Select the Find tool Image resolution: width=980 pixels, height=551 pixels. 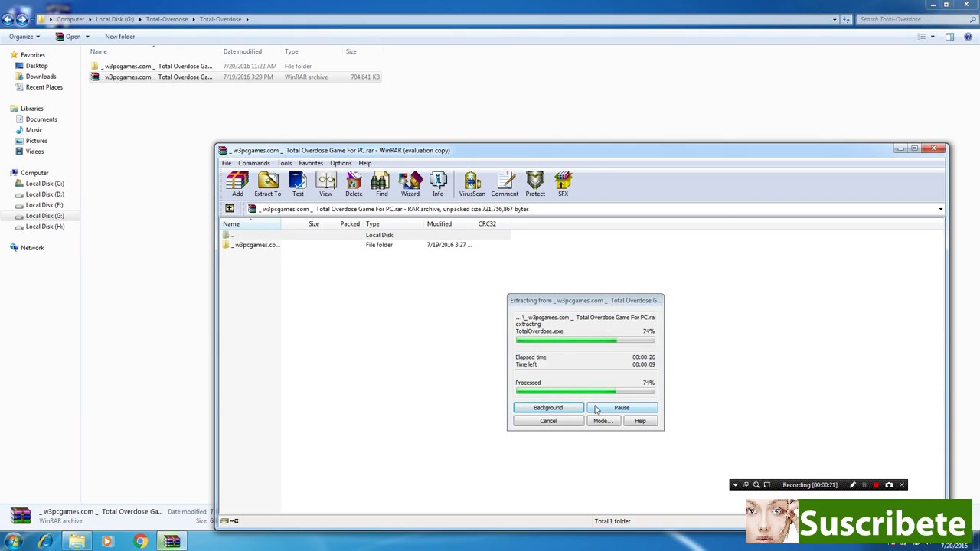pyautogui.click(x=381, y=182)
